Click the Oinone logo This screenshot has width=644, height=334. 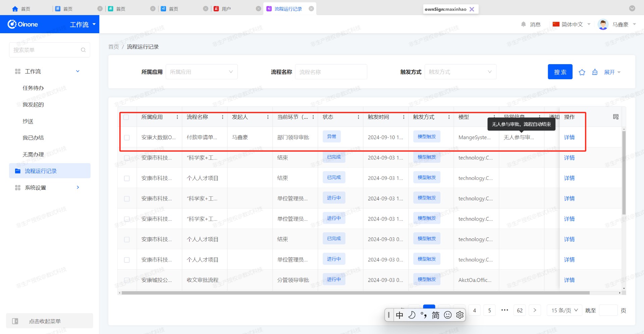[x=23, y=24]
